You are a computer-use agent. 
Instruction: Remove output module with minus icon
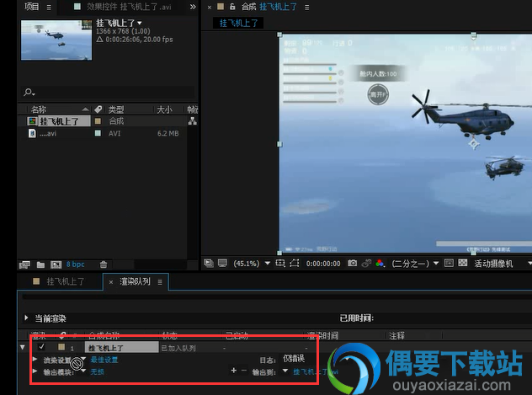click(244, 371)
